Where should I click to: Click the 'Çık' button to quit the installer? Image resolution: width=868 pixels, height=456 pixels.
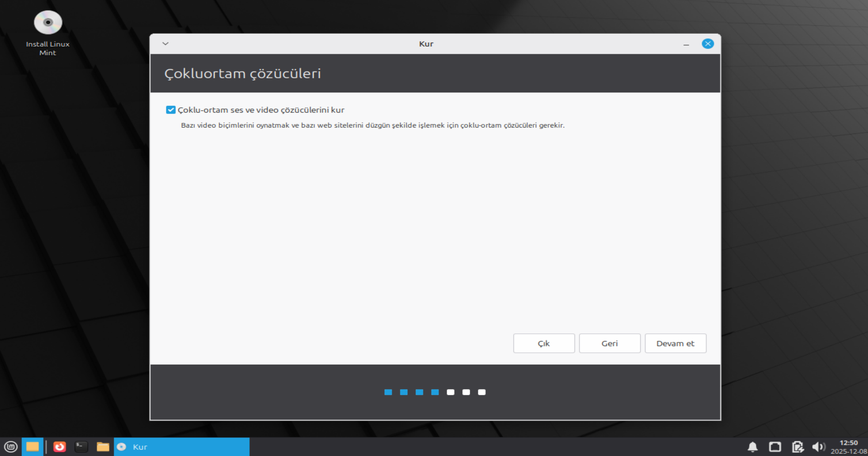[x=544, y=343]
